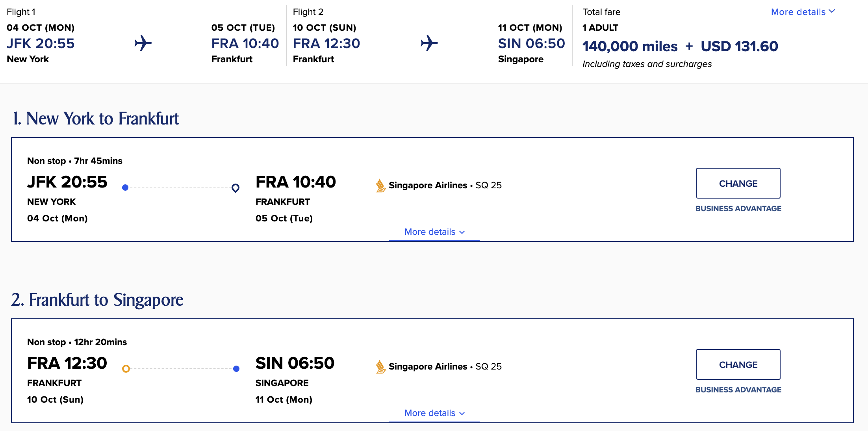Click the SQ 25 flight number on first segment

[488, 185]
